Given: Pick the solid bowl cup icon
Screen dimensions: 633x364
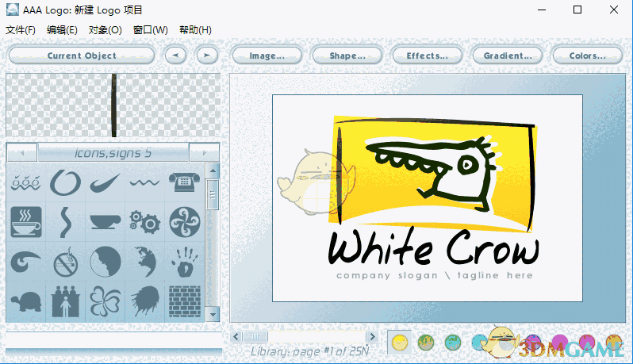Looking at the screenshot, I should 105,222.
